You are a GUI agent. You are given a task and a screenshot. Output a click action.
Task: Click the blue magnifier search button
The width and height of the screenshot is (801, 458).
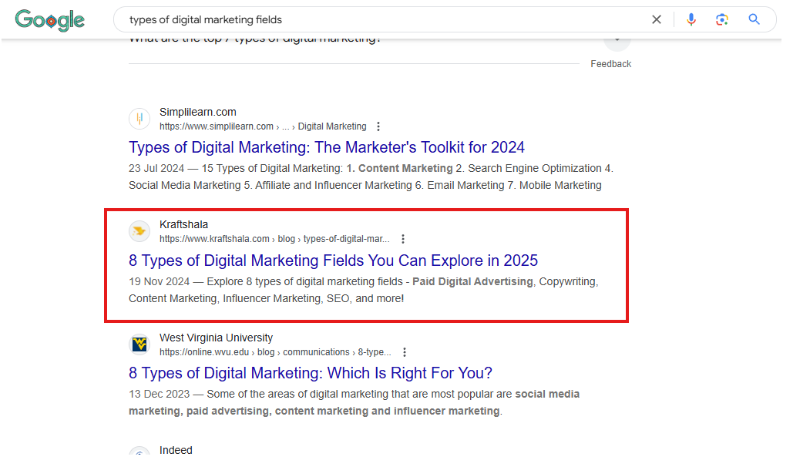[754, 19]
